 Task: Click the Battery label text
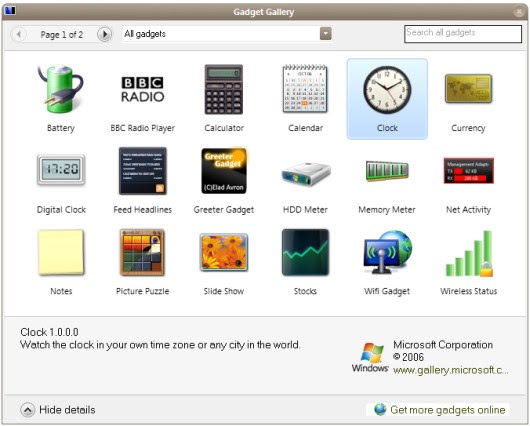(x=61, y=128)
